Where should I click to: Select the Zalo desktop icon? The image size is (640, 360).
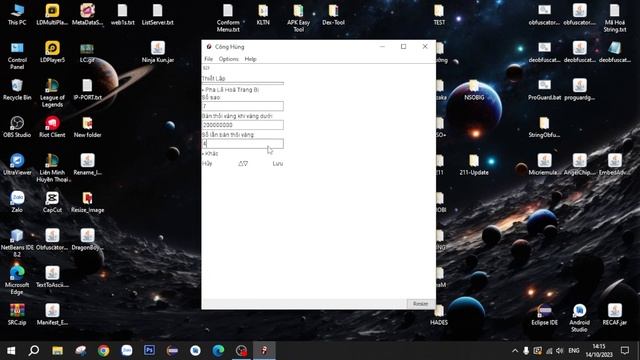click(x=17, y=202)
